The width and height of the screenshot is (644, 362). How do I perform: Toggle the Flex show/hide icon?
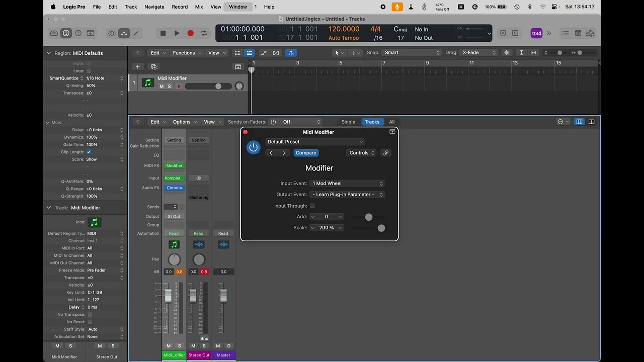coord(276,53)
